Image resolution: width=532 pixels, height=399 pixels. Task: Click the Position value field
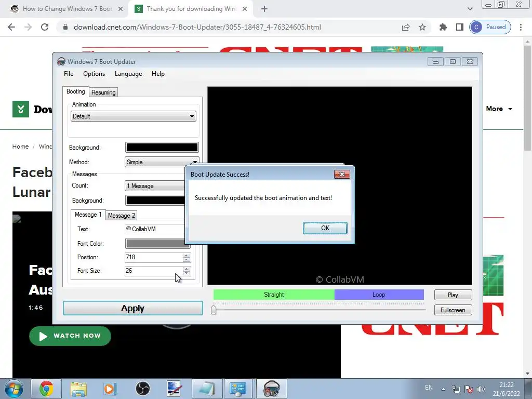(x=154, y=257)
